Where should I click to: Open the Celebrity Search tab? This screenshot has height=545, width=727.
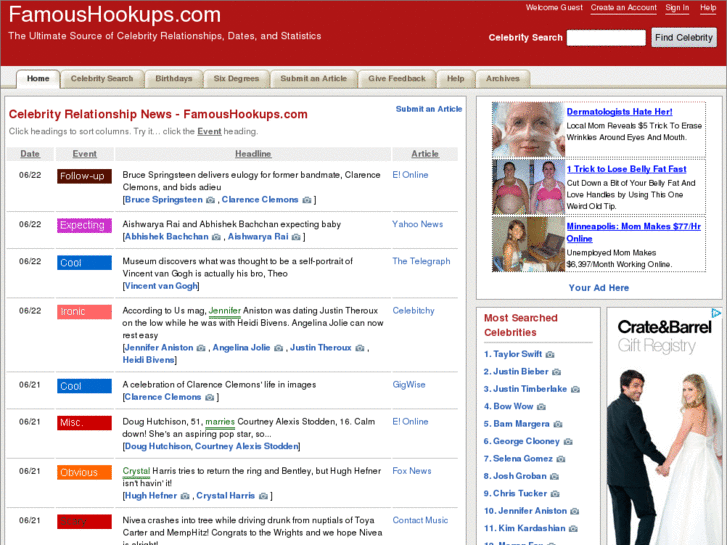[102, 79]
